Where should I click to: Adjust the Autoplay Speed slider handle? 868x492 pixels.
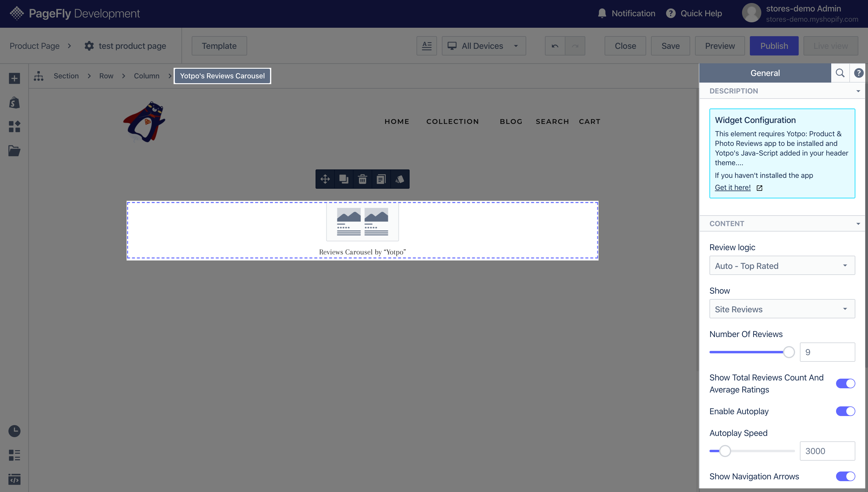725,451
